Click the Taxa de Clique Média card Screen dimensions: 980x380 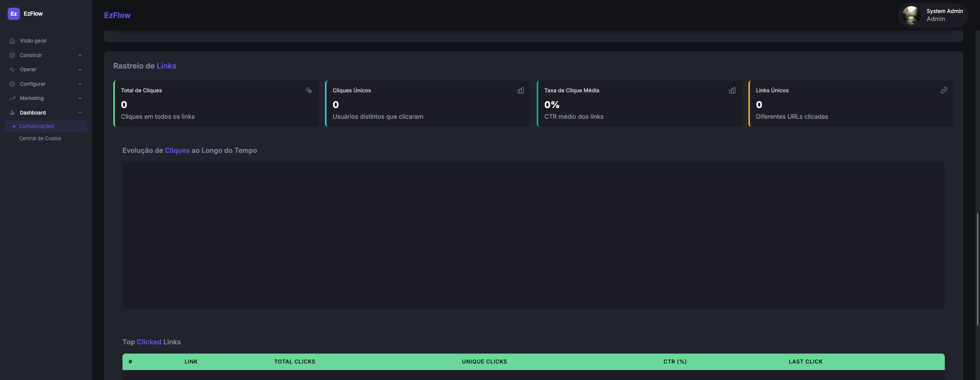tap(640, 103)
